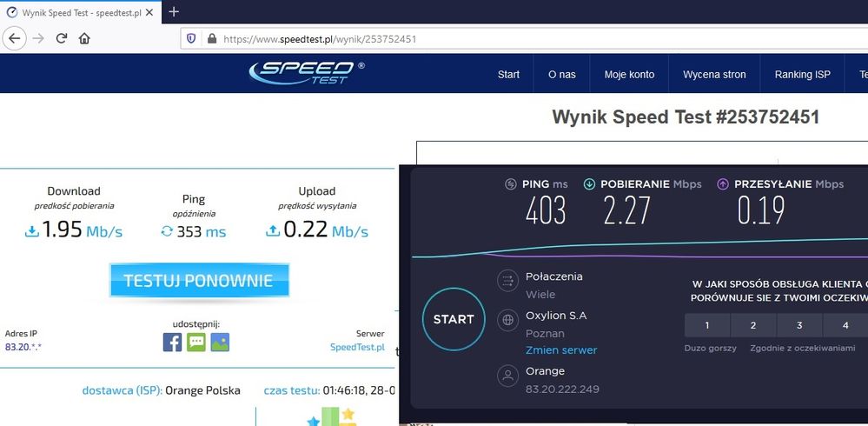Select rating 4 in the customer survey
The width and height of the screenshot is (868, 426).
pyautogui.click(x=845, y=326)
